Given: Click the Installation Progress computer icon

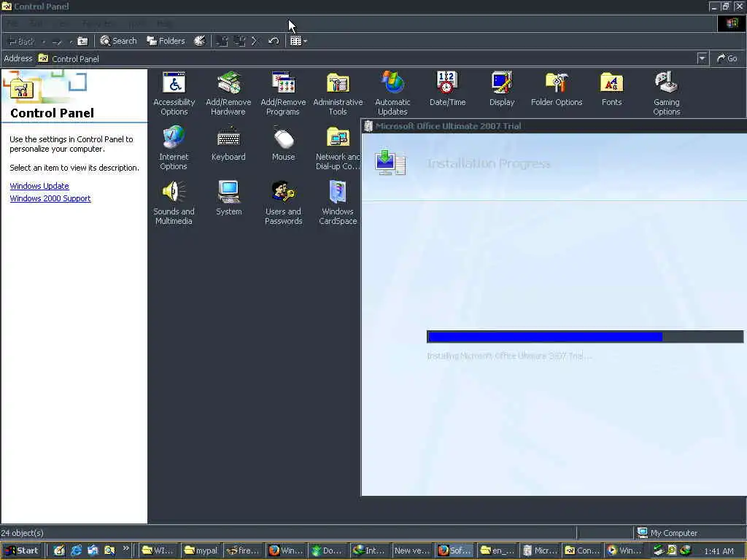Looking at the screenshot, I should pyautogui.click(x=390, y=163).
